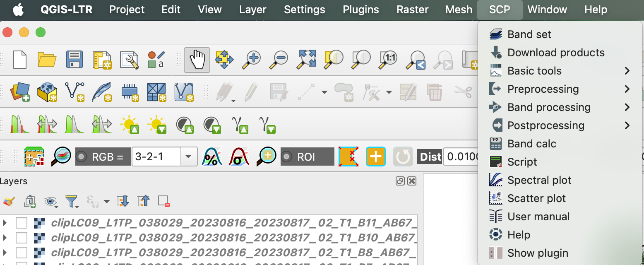
Task: Open the Plugins menu
Action: coord(361,10)
